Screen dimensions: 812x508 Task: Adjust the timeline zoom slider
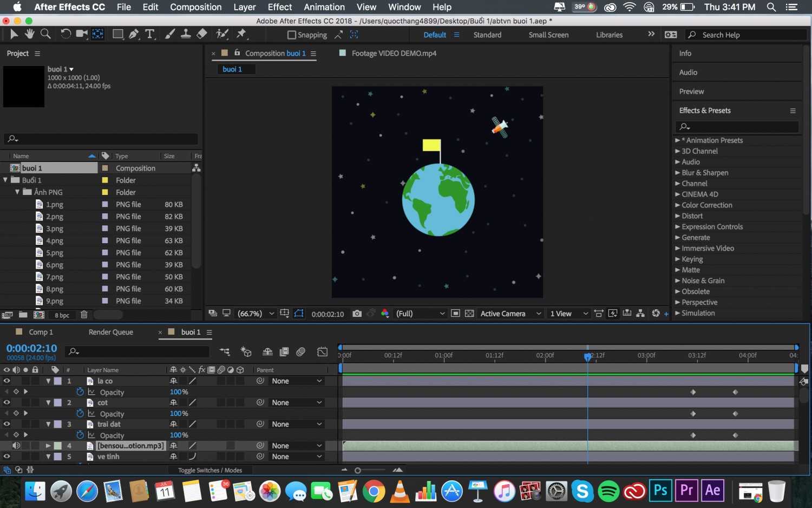click(358, 470)
